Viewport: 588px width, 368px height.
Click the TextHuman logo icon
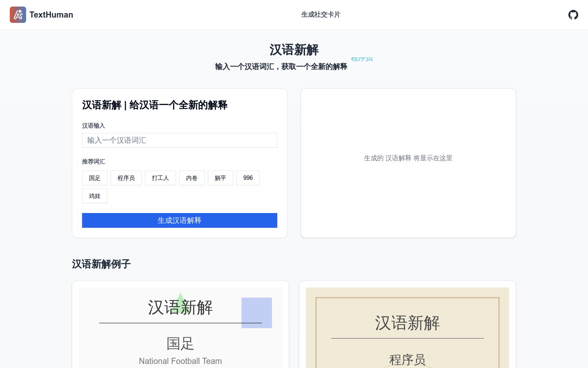click(x=18, y=15)
